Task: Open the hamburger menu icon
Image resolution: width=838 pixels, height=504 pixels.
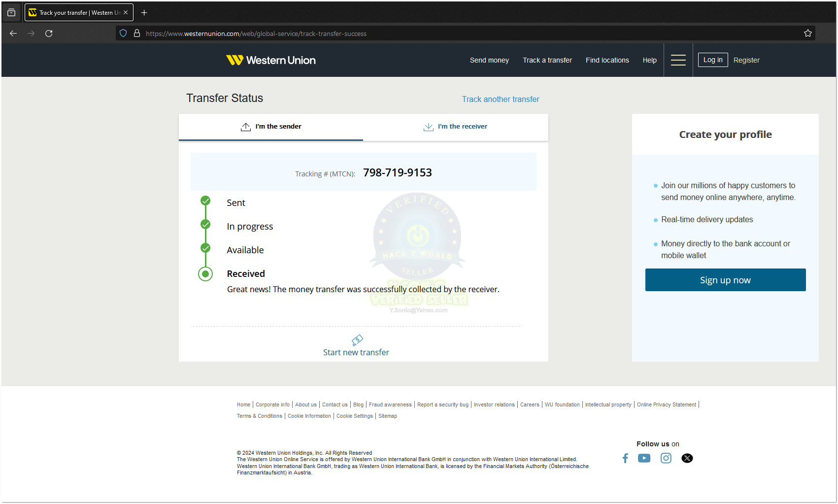Action: pos(678,60)
